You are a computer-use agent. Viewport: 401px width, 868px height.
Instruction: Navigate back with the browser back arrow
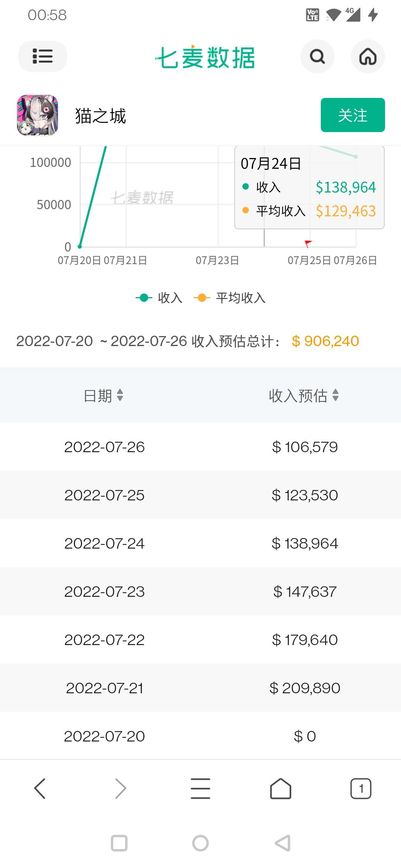point(40,788)
